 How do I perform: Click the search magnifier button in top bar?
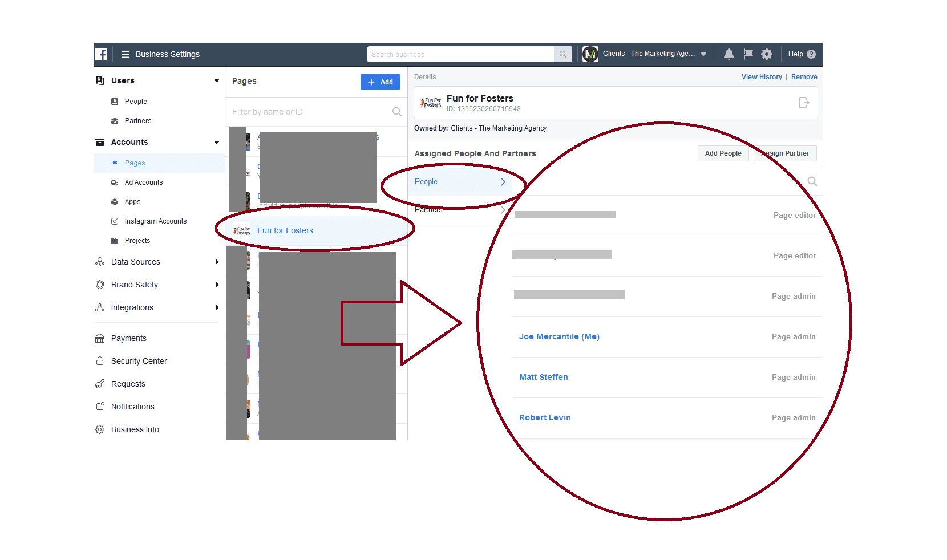[x=562, y=54]
